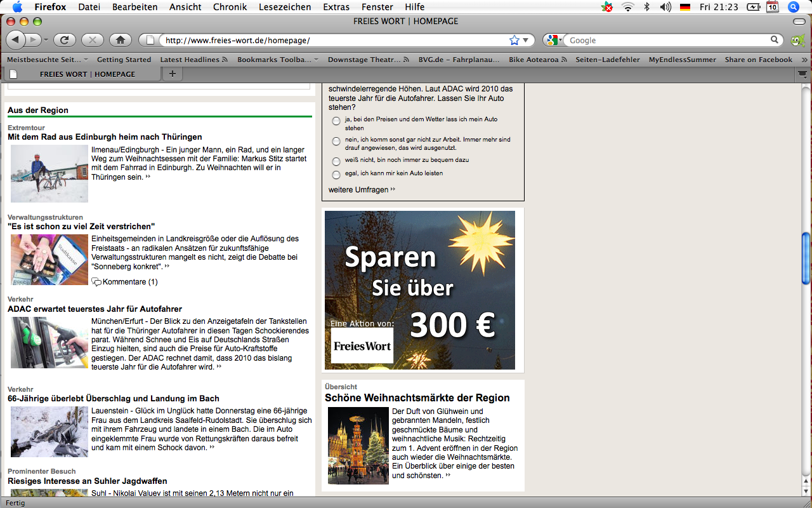
Task: Click the volume speaker icon
Action: click(x=665, y=7)
